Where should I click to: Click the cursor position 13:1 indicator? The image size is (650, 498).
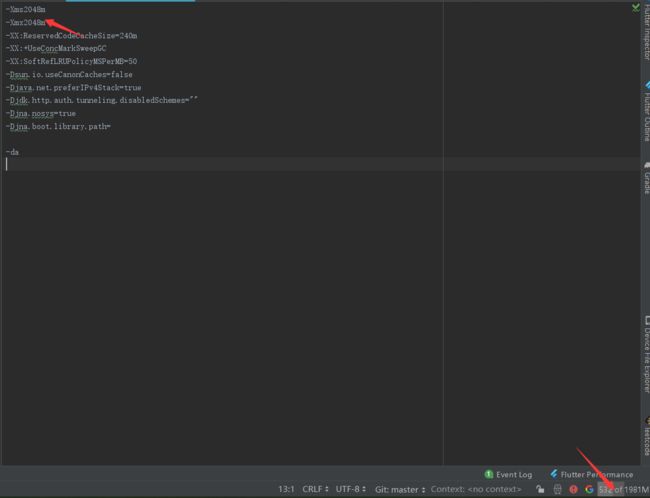pos(286,489)
